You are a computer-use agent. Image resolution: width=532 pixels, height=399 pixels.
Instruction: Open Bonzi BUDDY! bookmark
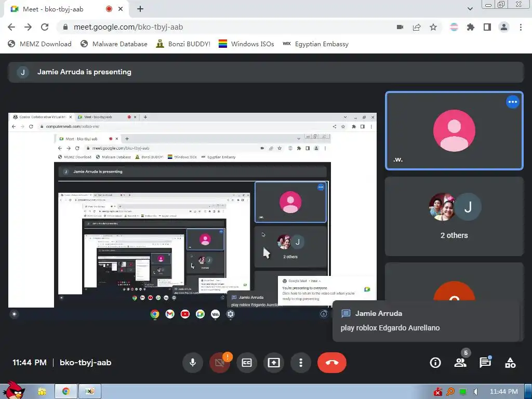pos(183,44)
